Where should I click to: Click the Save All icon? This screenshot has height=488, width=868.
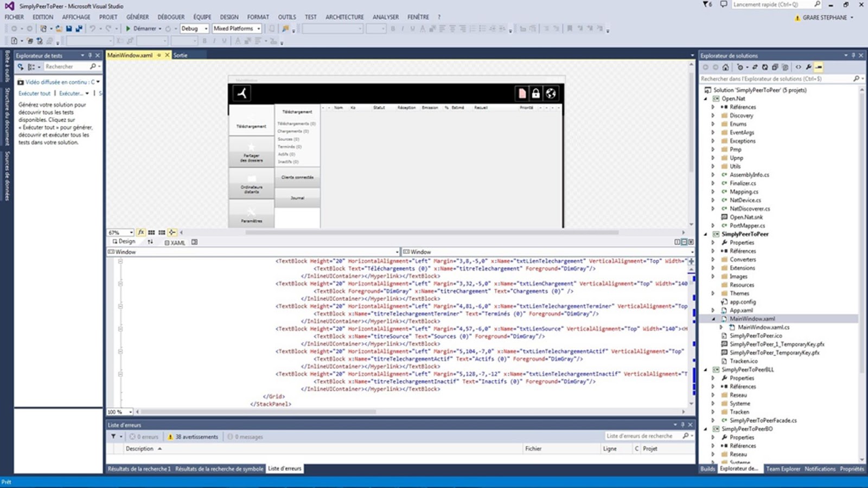point(79,29)
